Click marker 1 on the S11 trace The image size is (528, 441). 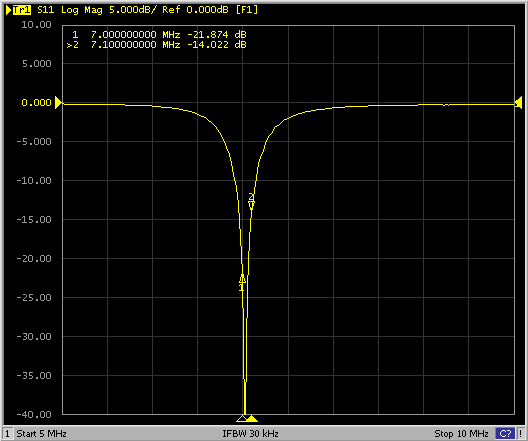point(242,283)
